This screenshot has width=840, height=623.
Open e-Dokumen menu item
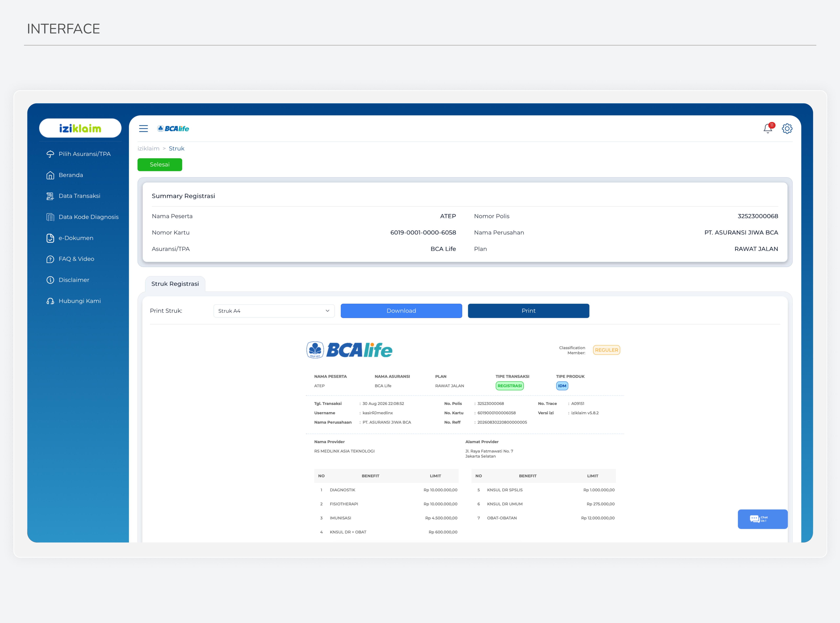[x=76, y=238]
